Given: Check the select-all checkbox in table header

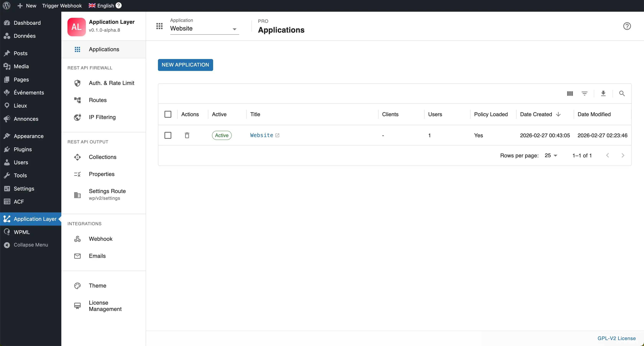Looking at the screenshot, I should coord(168,114).
